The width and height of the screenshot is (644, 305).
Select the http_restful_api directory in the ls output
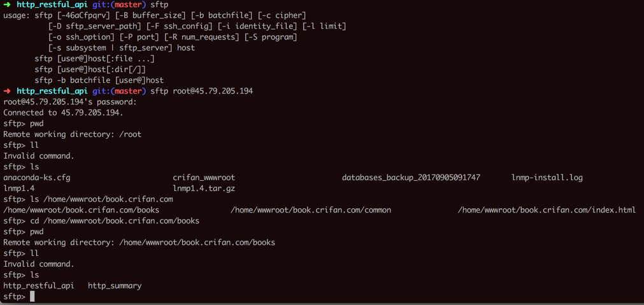(38, 286)
